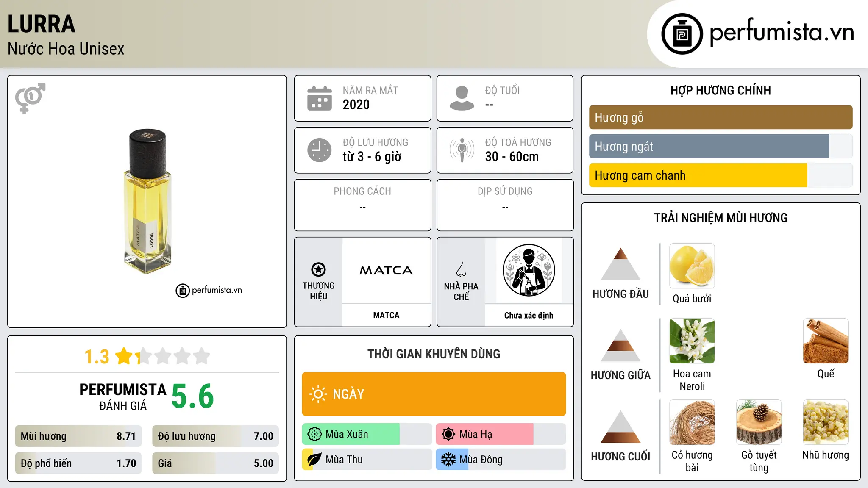Click the sillage projection icon

(x=462, y=150)
